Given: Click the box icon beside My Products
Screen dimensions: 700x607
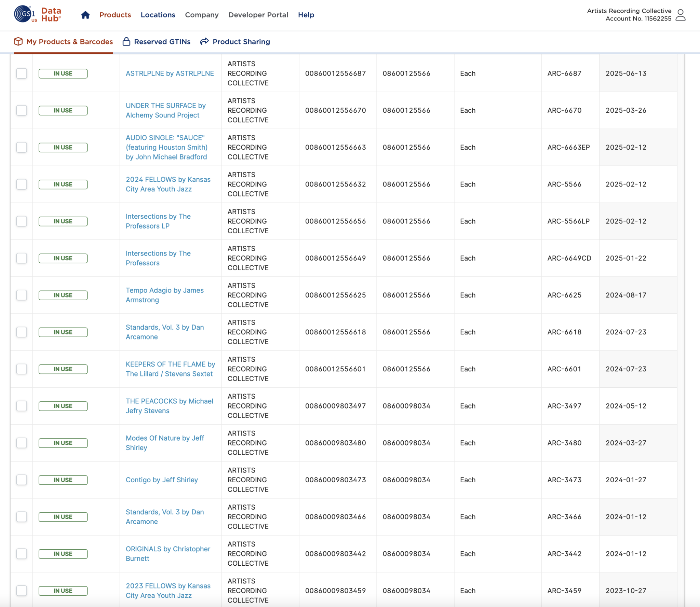Looking at the screenshot, I should [x=18, y=41].
